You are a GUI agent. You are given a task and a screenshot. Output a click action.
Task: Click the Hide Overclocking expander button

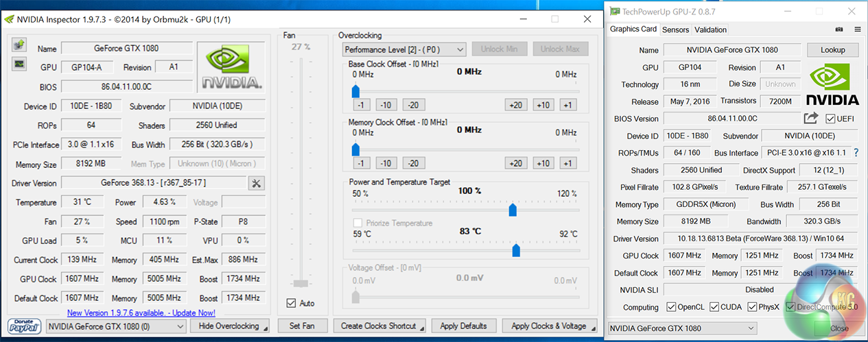point(230,326)
